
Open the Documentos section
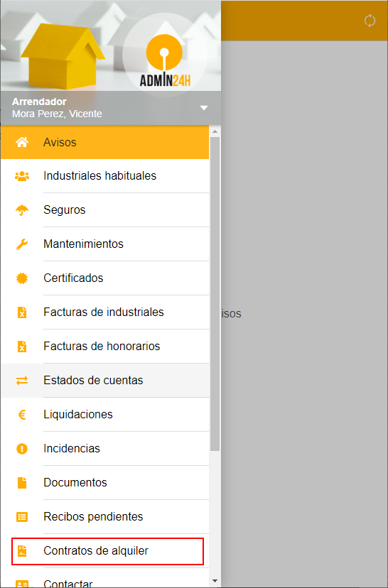[104, 483]
